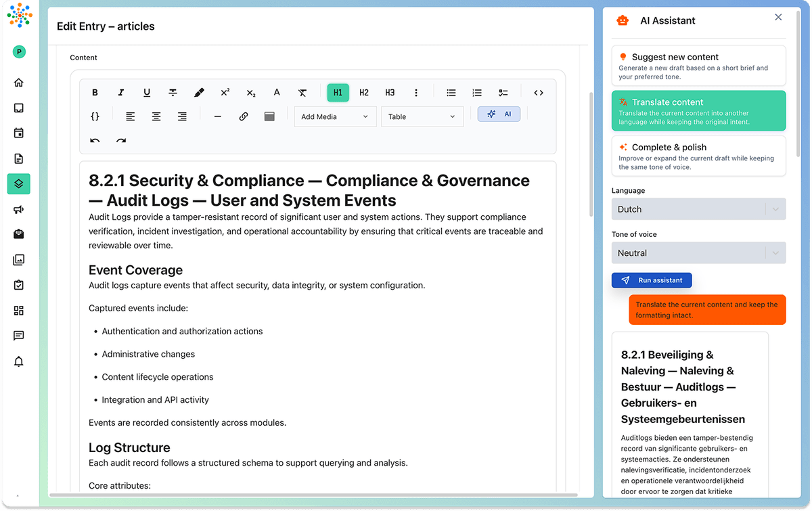Open the code view brackets icon

click(539, 93)
